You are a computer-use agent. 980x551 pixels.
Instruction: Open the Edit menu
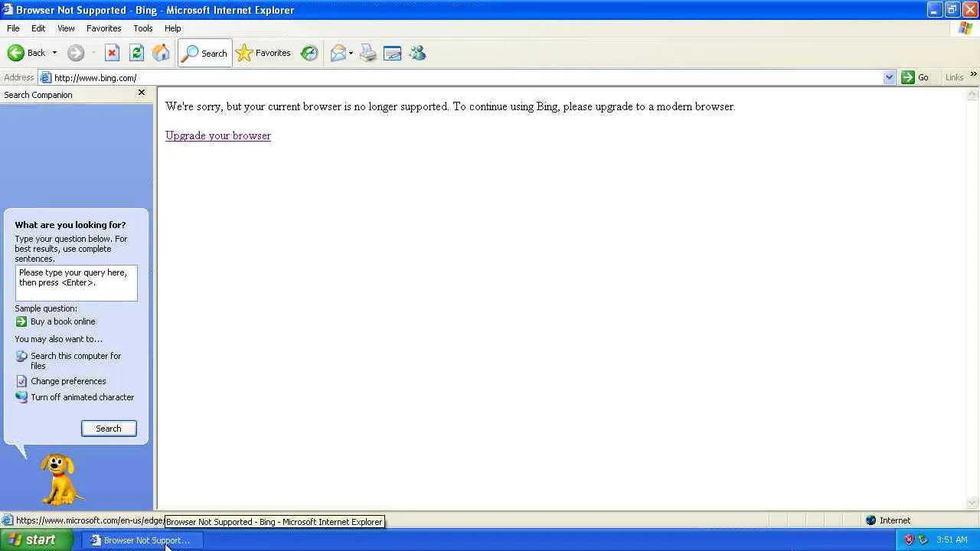coord(38,28)
